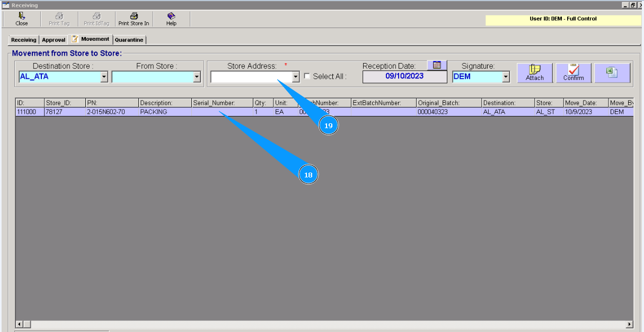
Task: Click the Print IdTag toolbar button
Action: click(96, 19)
